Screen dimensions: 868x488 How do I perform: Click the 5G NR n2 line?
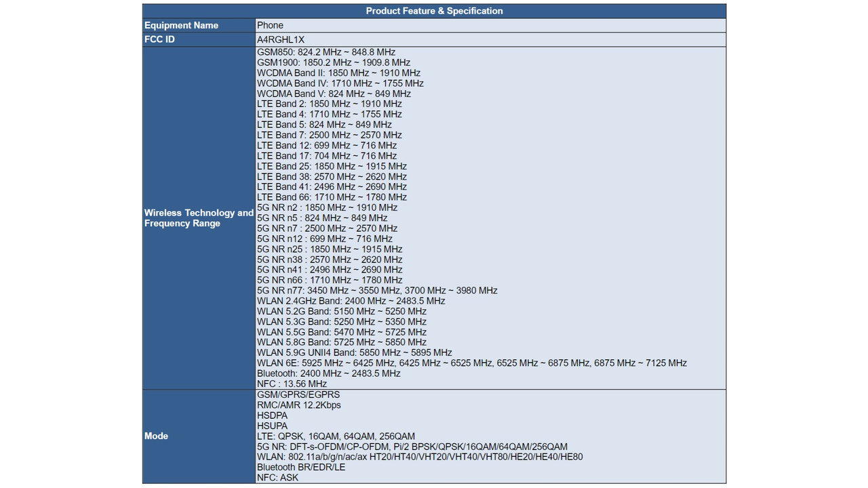[x=328, y=207]
